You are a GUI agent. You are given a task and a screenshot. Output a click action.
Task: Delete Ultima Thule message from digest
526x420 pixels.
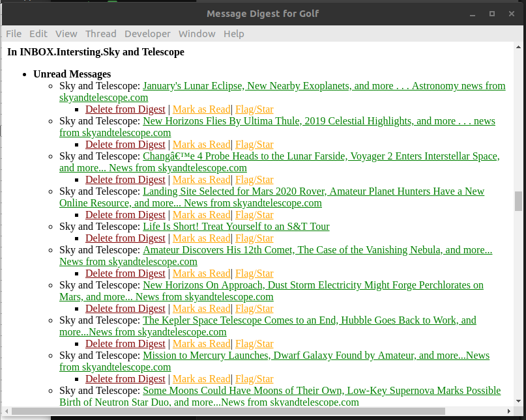pos(125,145)
